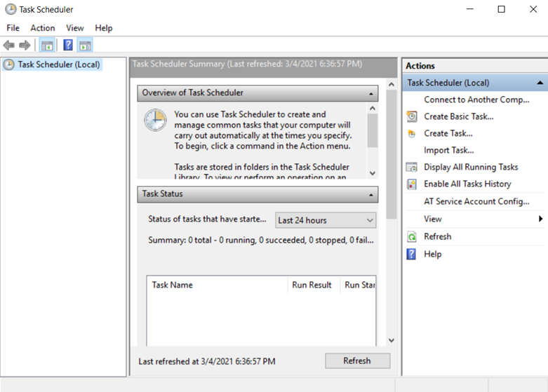
Task: Click the large clock icon in Overview
Action: [x=155, y=120]
